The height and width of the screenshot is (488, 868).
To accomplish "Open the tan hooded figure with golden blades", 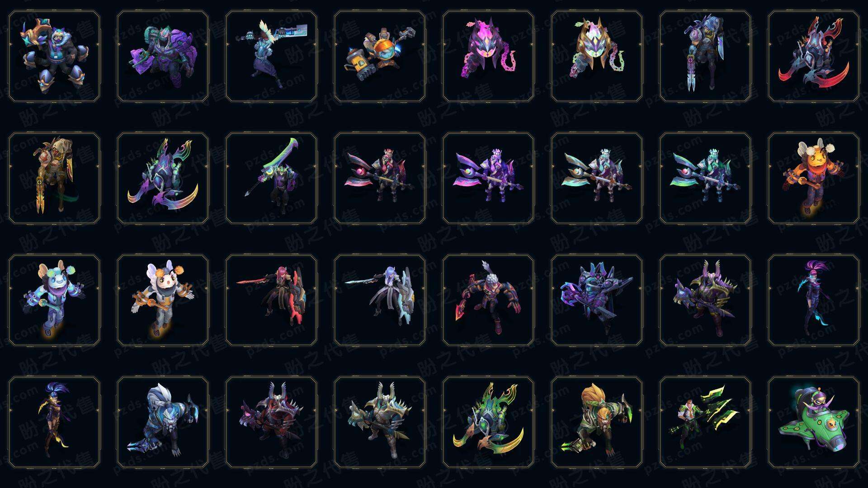I will tap(54, 178).
